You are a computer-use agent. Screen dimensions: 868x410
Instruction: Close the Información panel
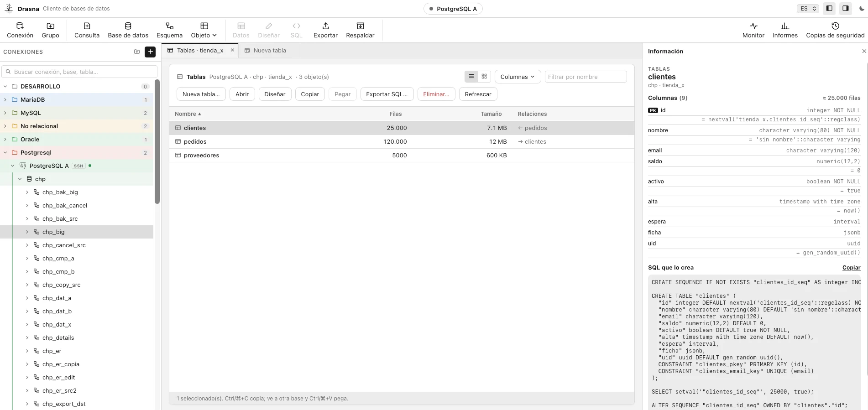(864, 52)
